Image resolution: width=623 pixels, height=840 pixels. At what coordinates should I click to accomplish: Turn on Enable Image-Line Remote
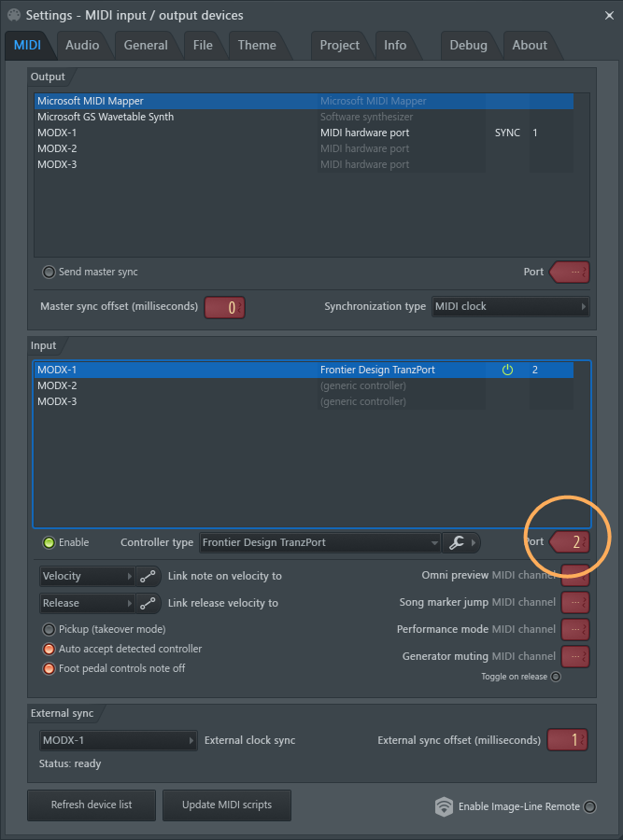tap(589, 806)
